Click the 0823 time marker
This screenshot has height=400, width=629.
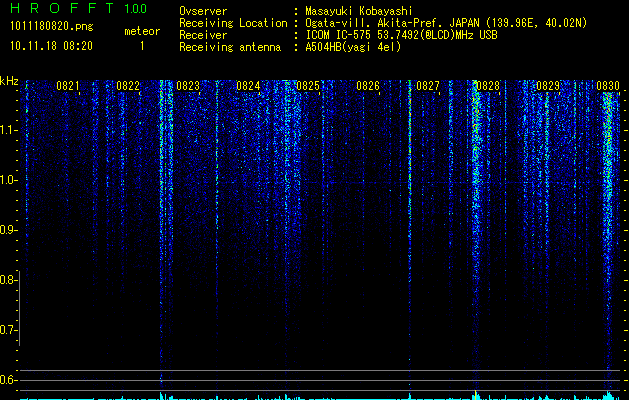(188, 86)
